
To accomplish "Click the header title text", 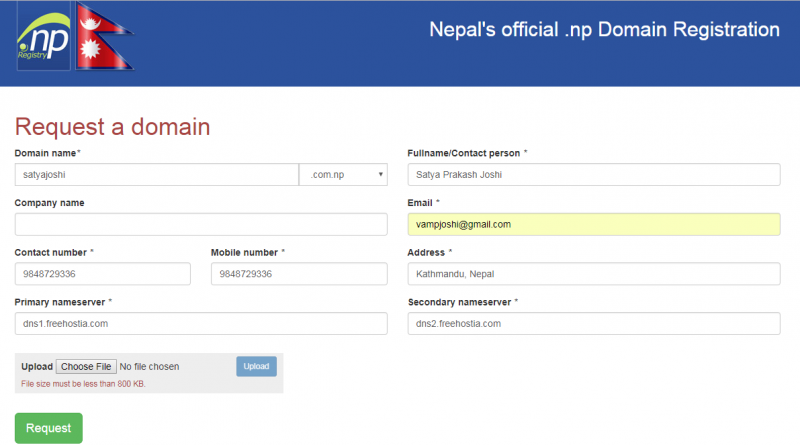I will coord(604,30).
